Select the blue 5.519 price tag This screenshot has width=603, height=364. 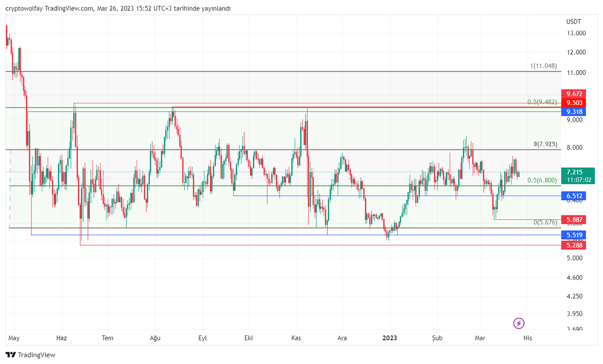(x=574, y=235)
